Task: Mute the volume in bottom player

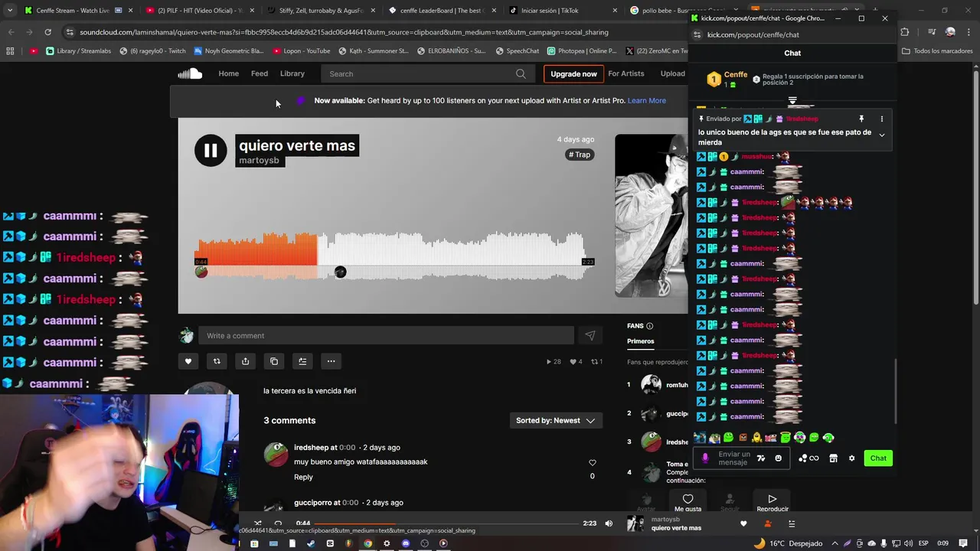Action: pos(609,523)
